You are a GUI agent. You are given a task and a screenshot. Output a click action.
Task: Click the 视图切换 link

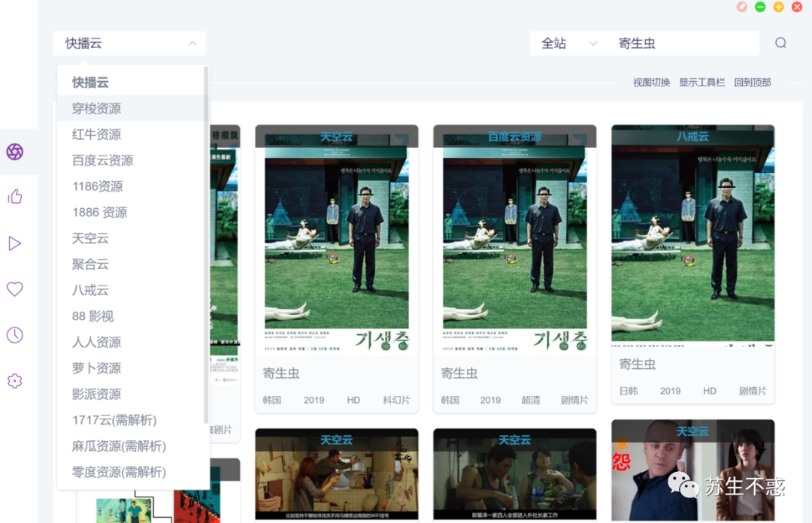pos(651,83)
